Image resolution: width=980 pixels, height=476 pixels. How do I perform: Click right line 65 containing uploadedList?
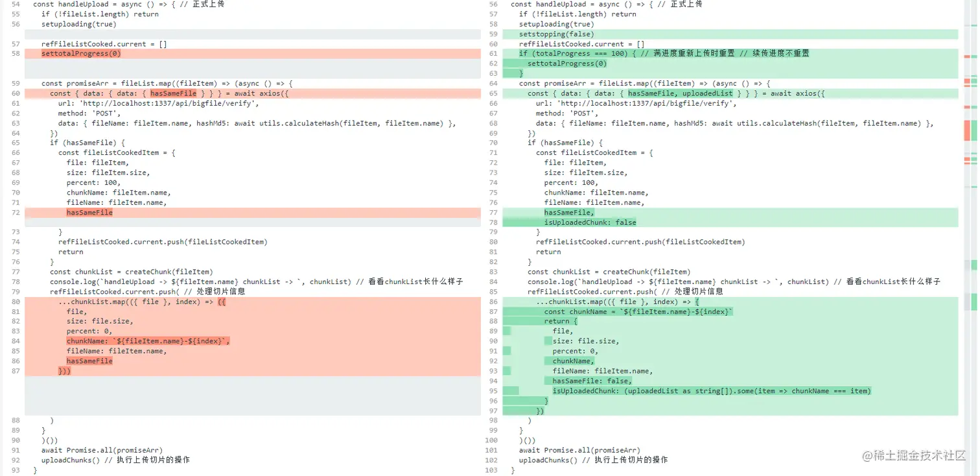pos(676,93)
